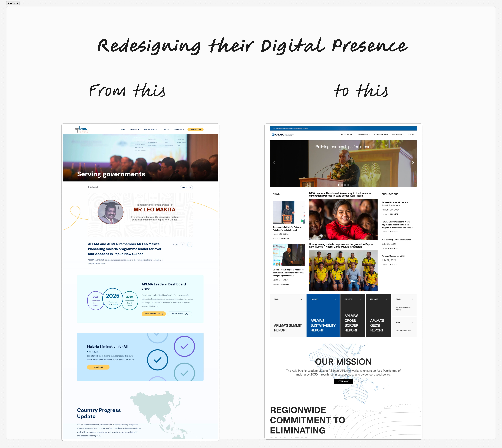Click the SEE ALL button beside Latest
This screenshot has height=448, width=502.
tap(186, 188)
